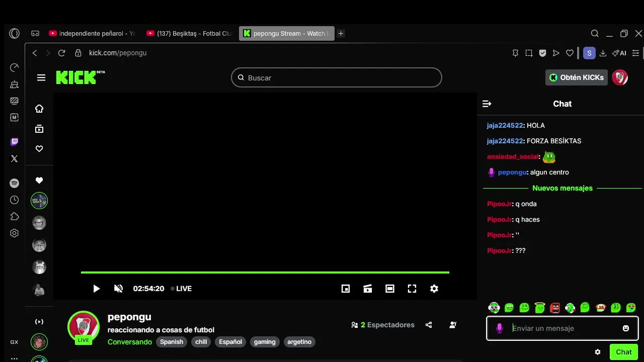
Task: Share the pepongu stream
Action: click(x=429, y=325)
